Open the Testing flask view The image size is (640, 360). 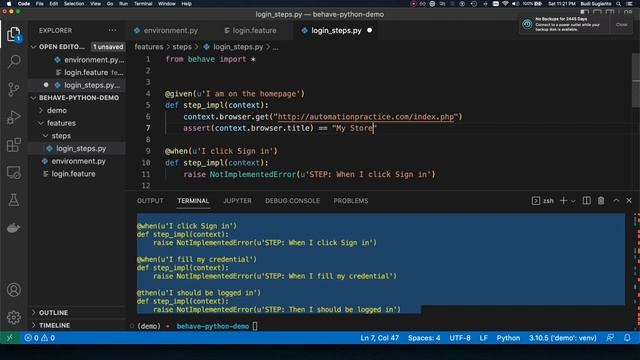click(x=13, y=200)
